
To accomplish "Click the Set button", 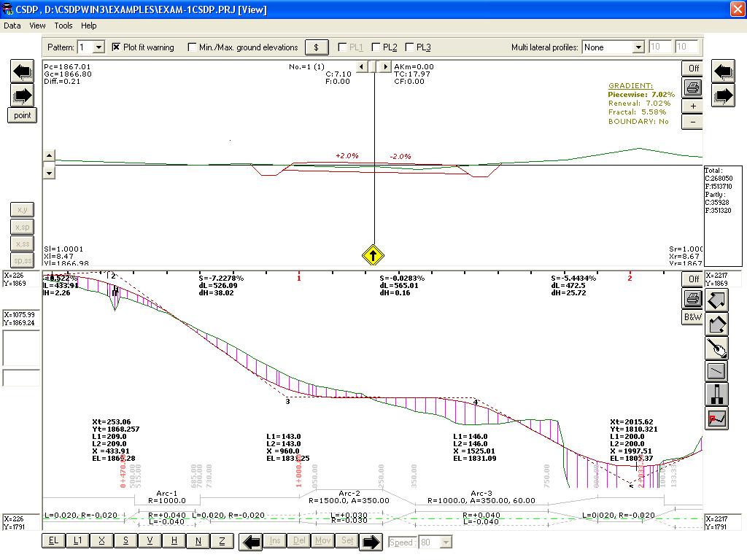I will [x=347, y=540].
